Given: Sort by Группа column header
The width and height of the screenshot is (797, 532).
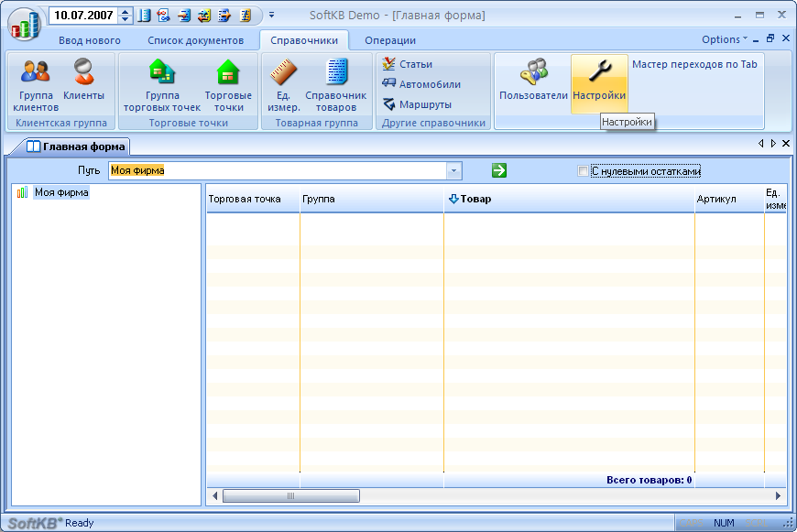Looking at the screenshot, I should pyautogui.click(x=372, y=199).
